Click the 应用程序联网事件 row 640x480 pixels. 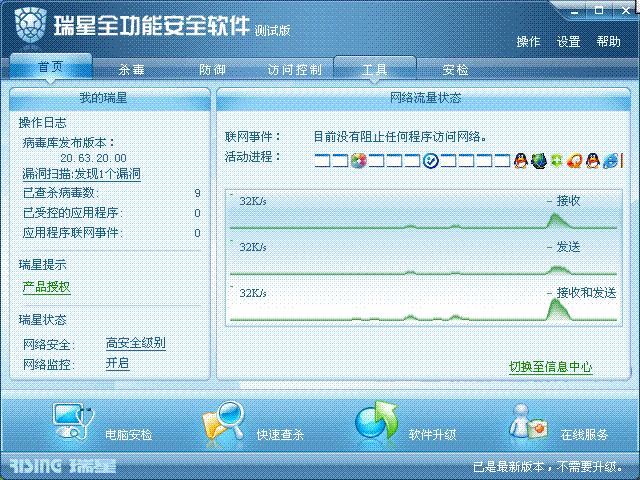[x=111, y=233]
